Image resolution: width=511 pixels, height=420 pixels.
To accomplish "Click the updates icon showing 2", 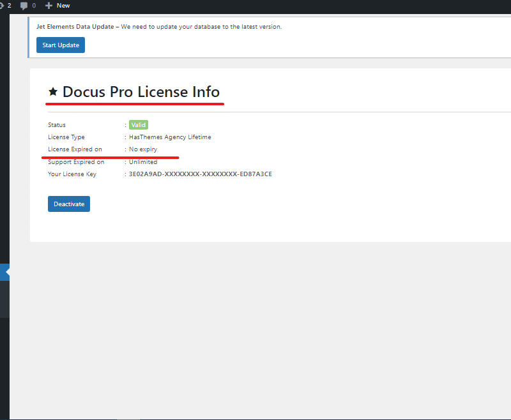I will pos(2,6).
